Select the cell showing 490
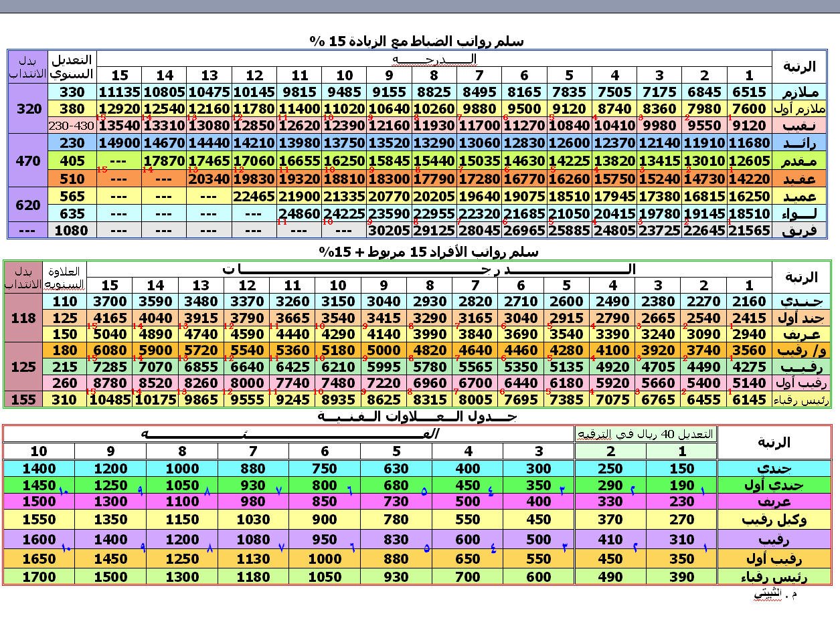This screenshot has height=628, width=840. pos(610,577)
